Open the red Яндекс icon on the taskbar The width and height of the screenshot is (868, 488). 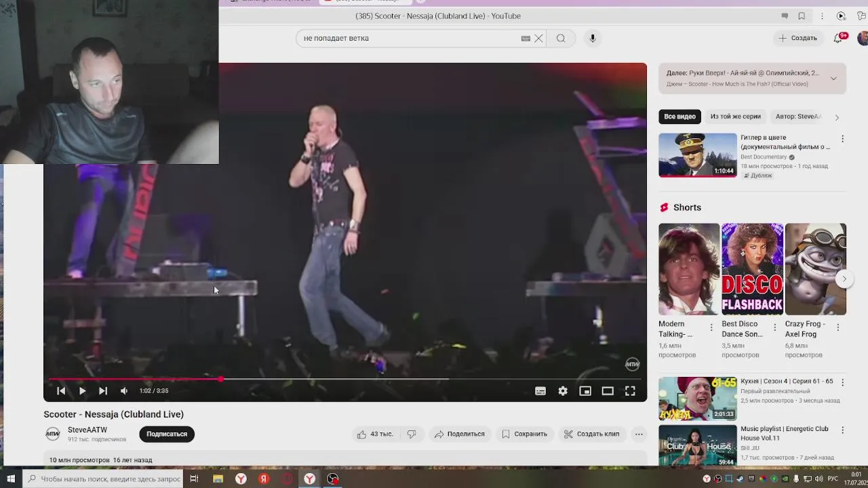(264, 479)
